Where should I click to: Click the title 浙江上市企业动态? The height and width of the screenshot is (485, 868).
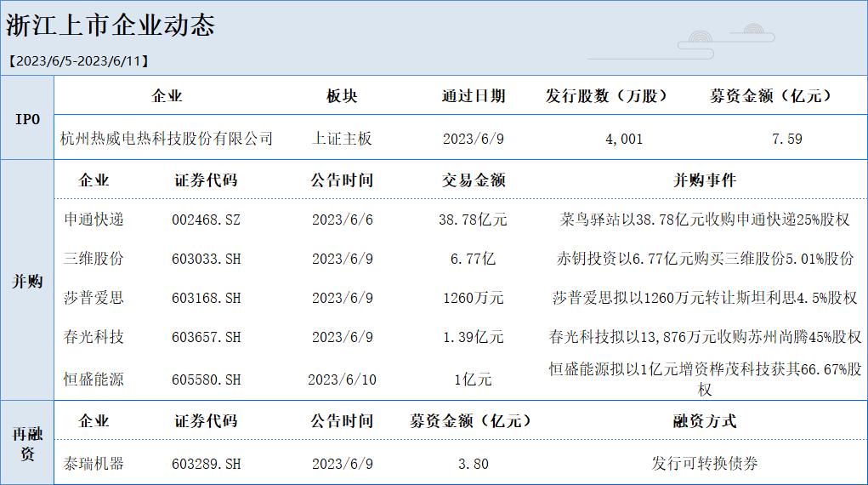coord(111,26)
